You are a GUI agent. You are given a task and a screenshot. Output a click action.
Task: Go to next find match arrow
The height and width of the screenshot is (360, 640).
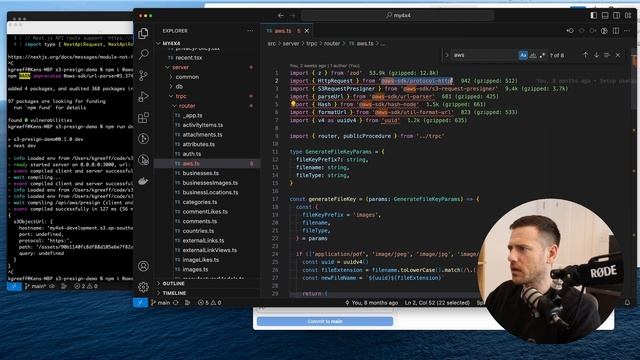click(x=596, y=55)
